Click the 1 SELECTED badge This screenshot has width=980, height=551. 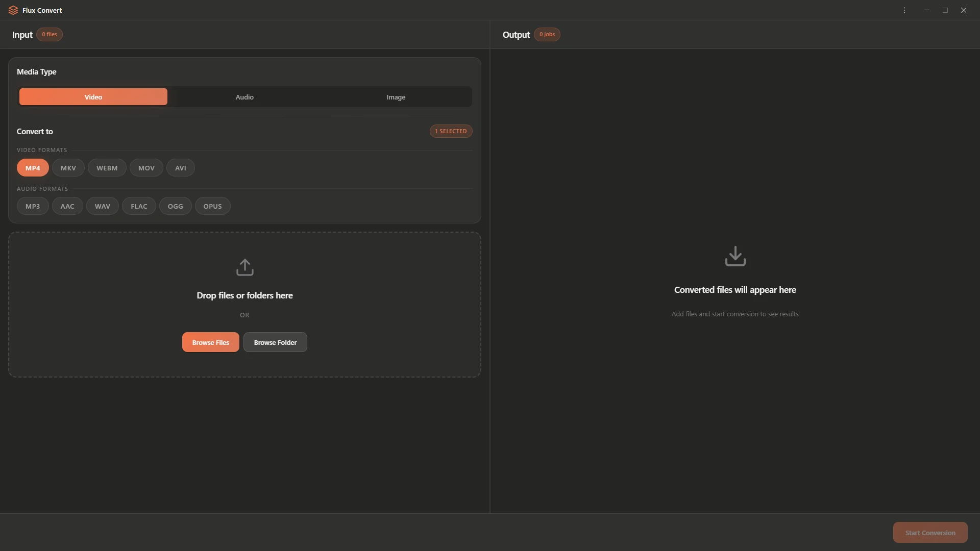[451, 131]
